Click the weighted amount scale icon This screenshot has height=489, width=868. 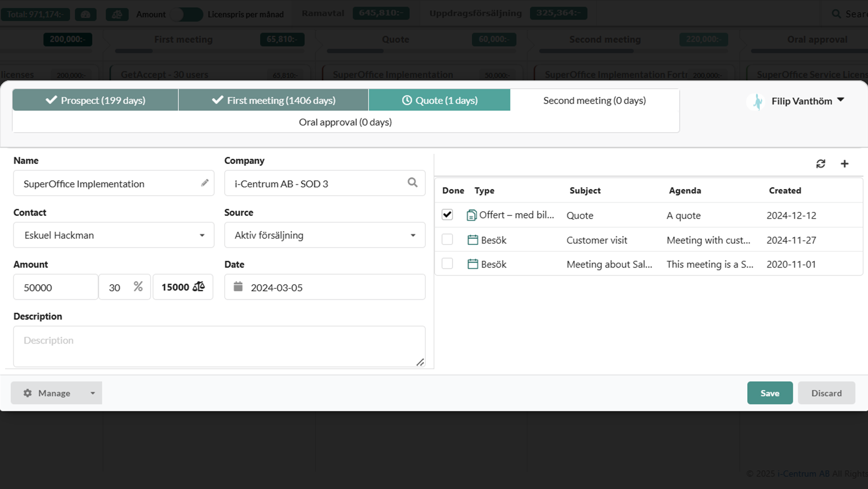pyautogui.click(x=199, y=287)
